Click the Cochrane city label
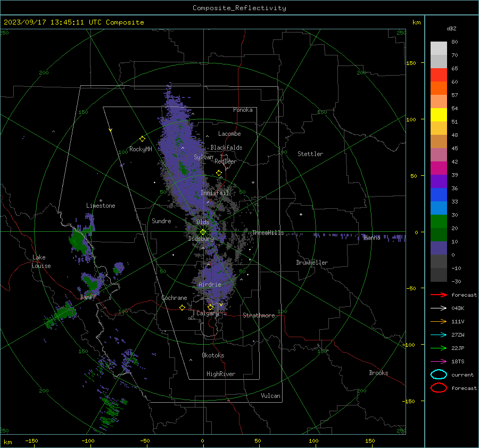This screenshot has height=448, width=479. [x=174, y=298]
